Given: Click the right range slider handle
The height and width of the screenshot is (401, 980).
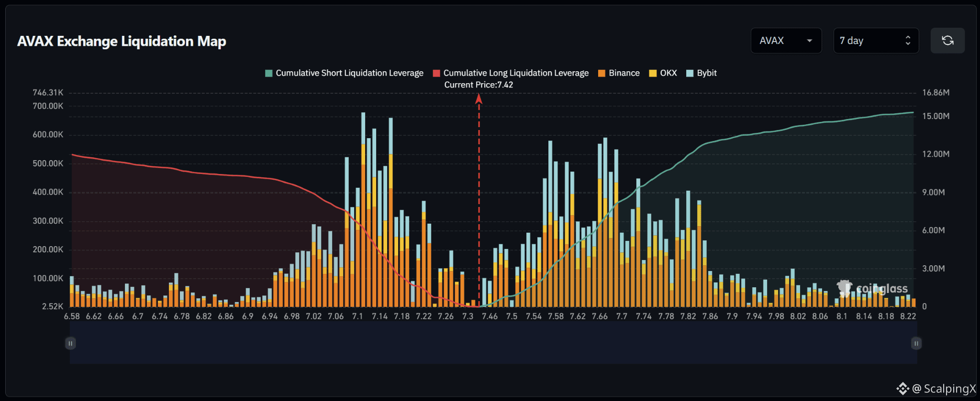Looking at the screenshot, I should tap(916, 343).
